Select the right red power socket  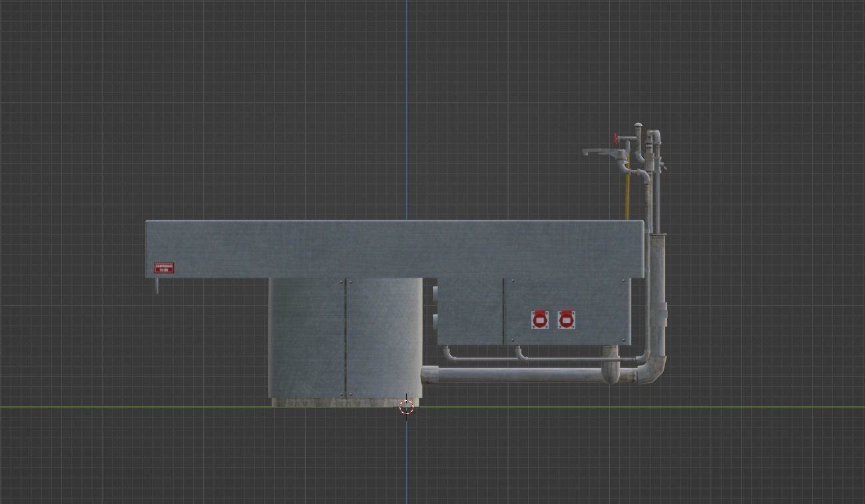[x=567, y=320]
